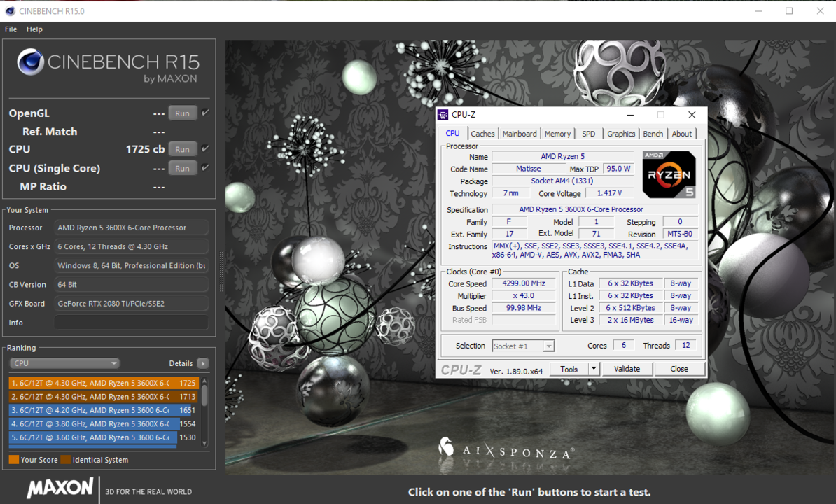
Task: Click the Info input field
Action: pyautogui.click(x=131, y=322)
